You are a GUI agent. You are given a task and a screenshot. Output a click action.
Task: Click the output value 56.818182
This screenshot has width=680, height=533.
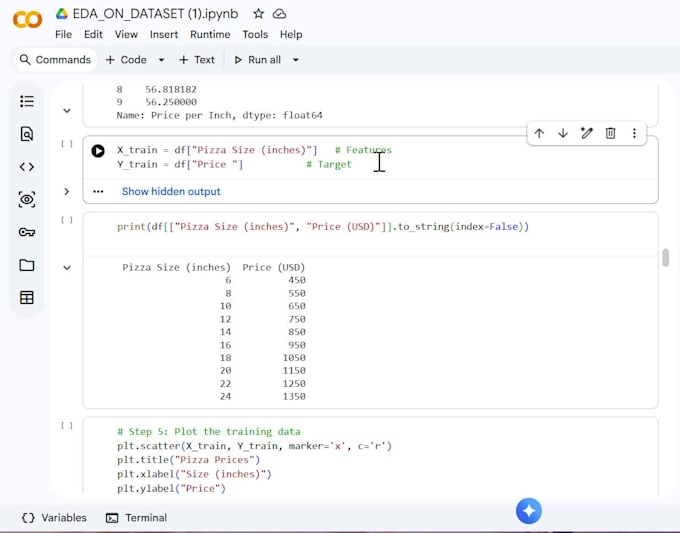coord(171,89)
